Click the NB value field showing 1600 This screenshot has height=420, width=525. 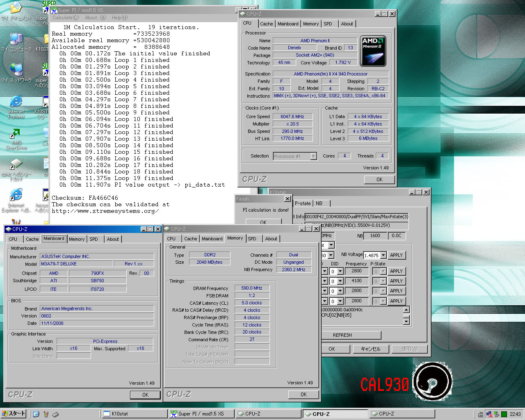375,235
